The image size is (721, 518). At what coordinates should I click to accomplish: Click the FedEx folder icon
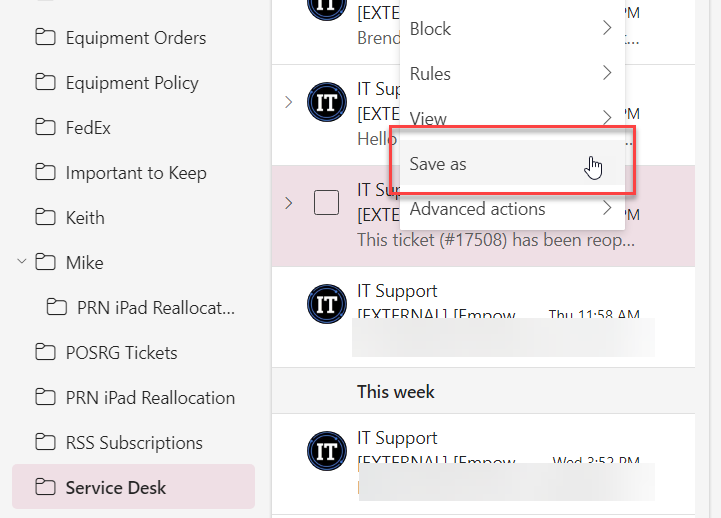coord(45,127)
